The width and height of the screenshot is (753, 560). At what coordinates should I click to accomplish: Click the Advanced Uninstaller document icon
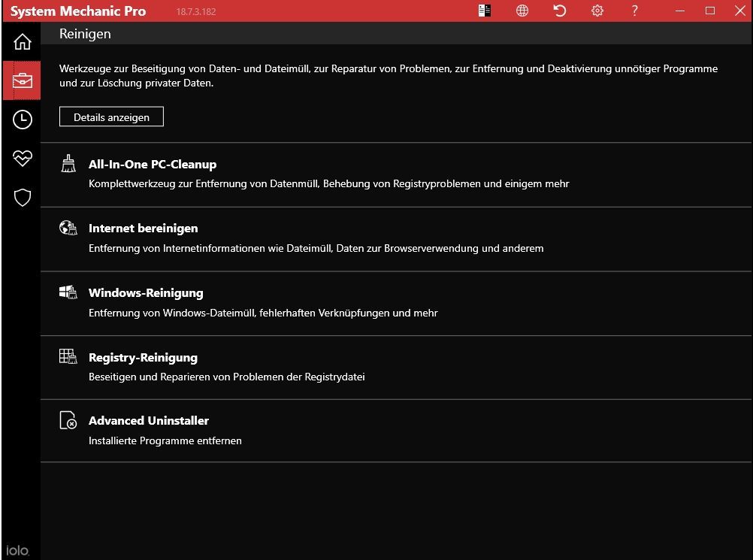[x=68, y=421]
